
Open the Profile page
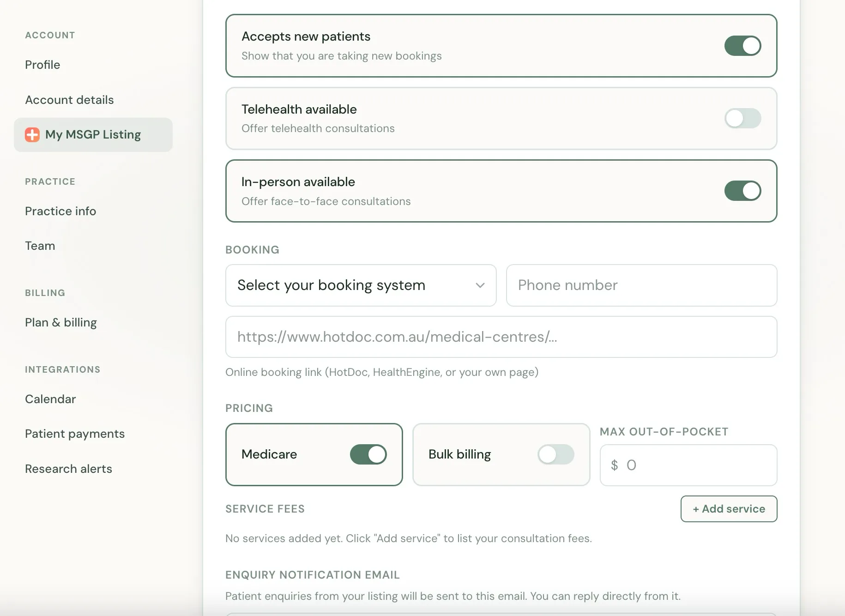tap(42, 65)
